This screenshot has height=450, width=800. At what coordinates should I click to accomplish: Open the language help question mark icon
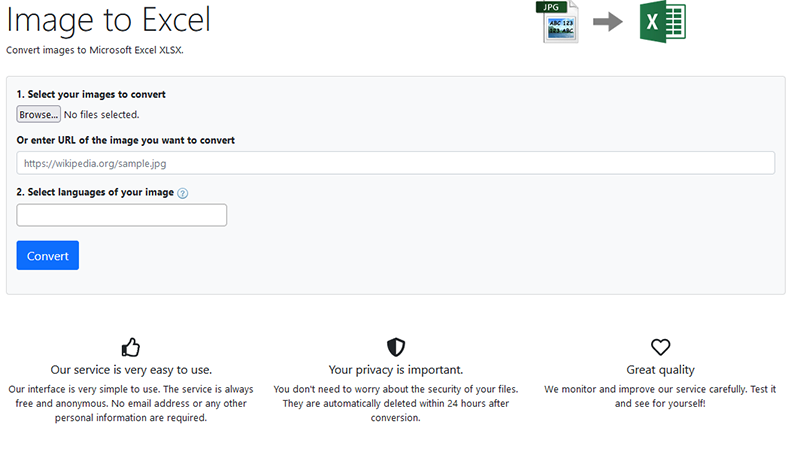[182, 193]
